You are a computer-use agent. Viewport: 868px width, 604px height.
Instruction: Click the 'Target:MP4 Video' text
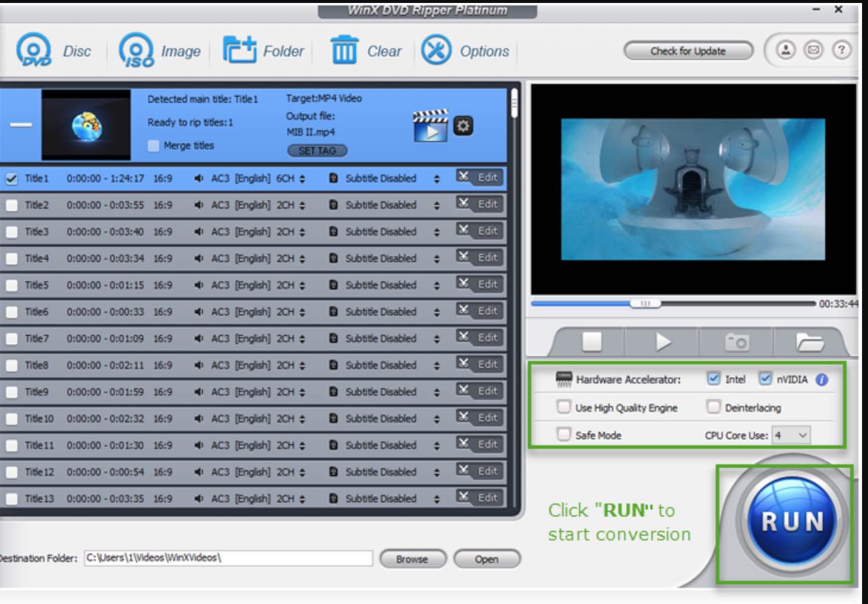[x=324, y=98]
